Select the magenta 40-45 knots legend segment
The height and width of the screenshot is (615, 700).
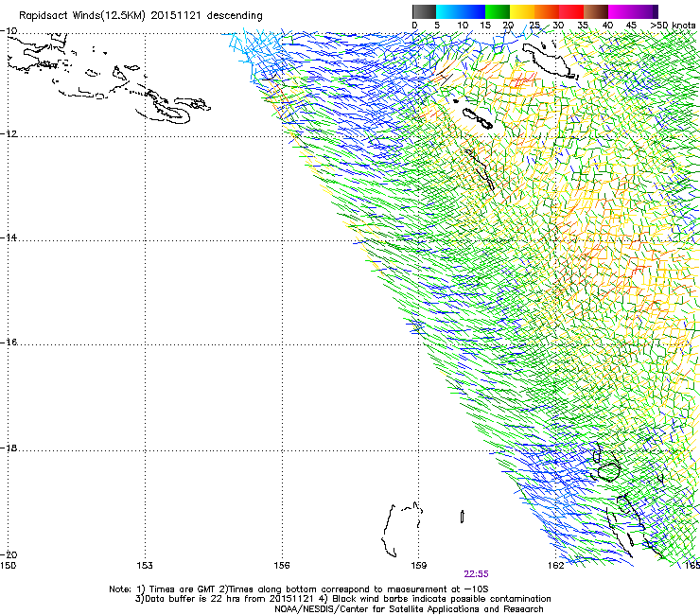621,11
